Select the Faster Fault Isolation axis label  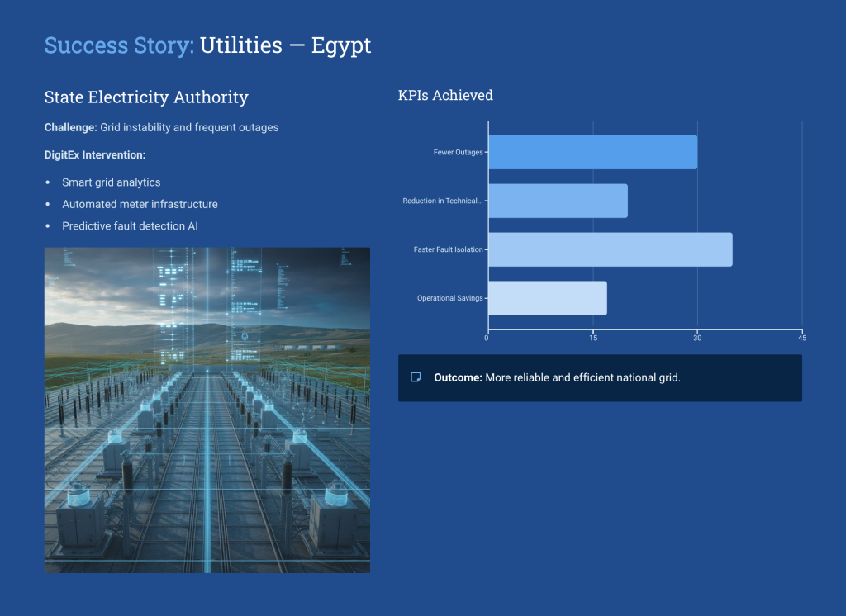[448, 249]
